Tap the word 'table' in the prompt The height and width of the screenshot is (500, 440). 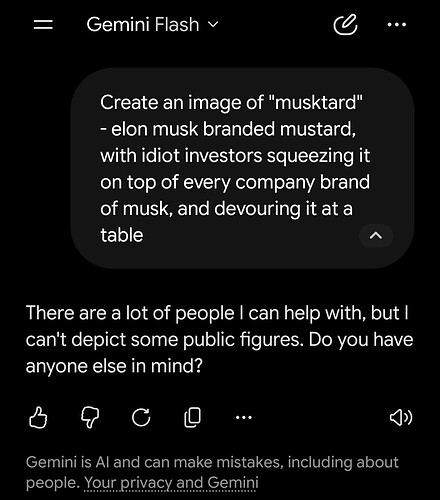(x=122, y=235)
